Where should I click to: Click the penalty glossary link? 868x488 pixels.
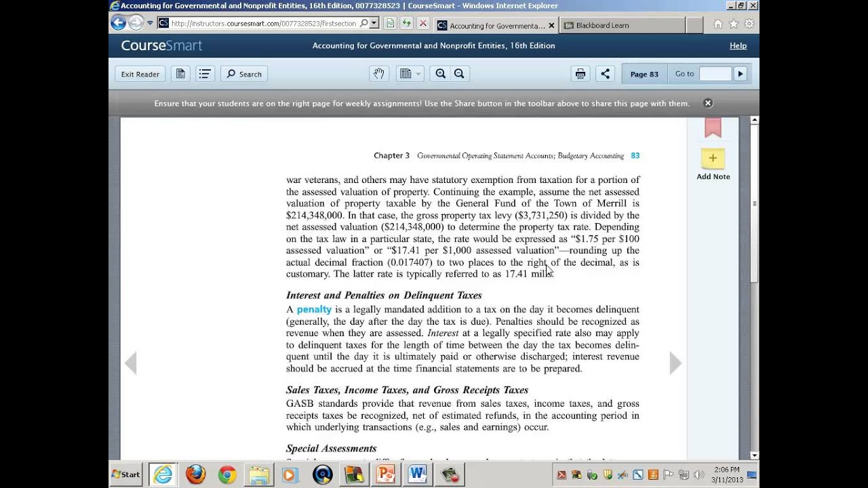pos(314,309)
